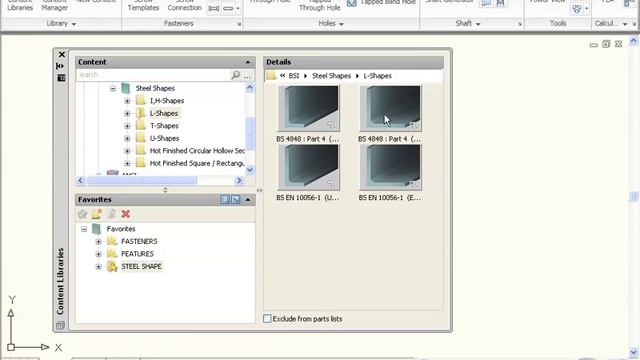Collapse the Content panel header arrow
640x360 pixels.
(x=248, y=62)
